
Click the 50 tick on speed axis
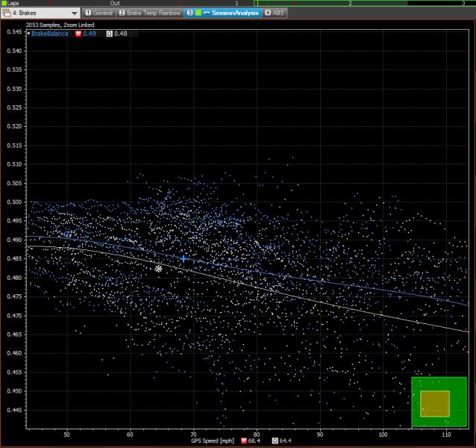(67, 435)
